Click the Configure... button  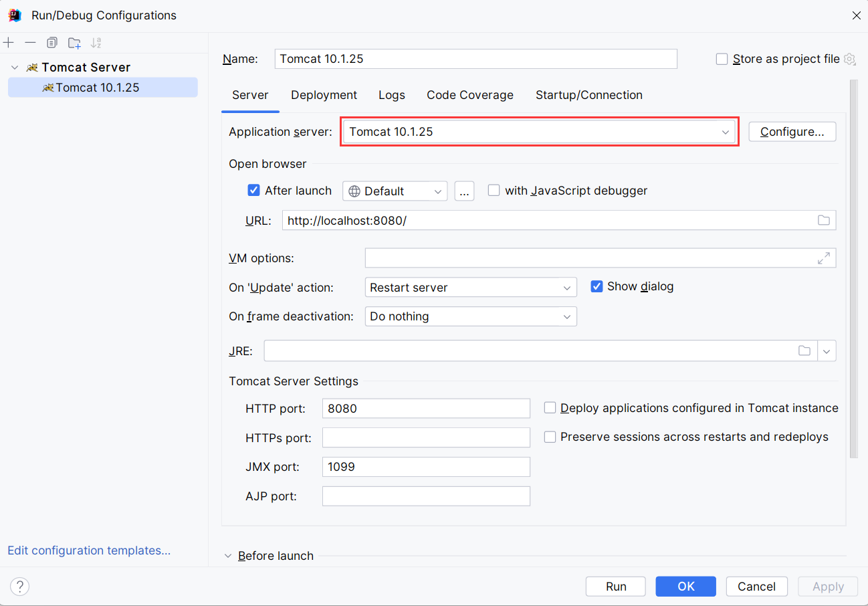tap(792, 132)
